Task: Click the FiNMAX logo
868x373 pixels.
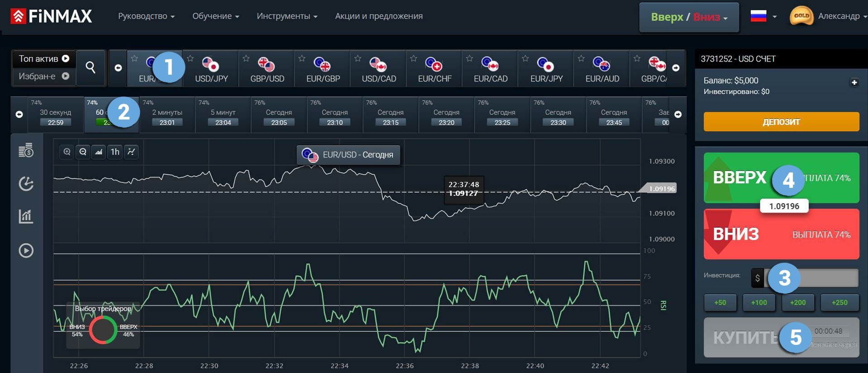Action: (51, 16)
